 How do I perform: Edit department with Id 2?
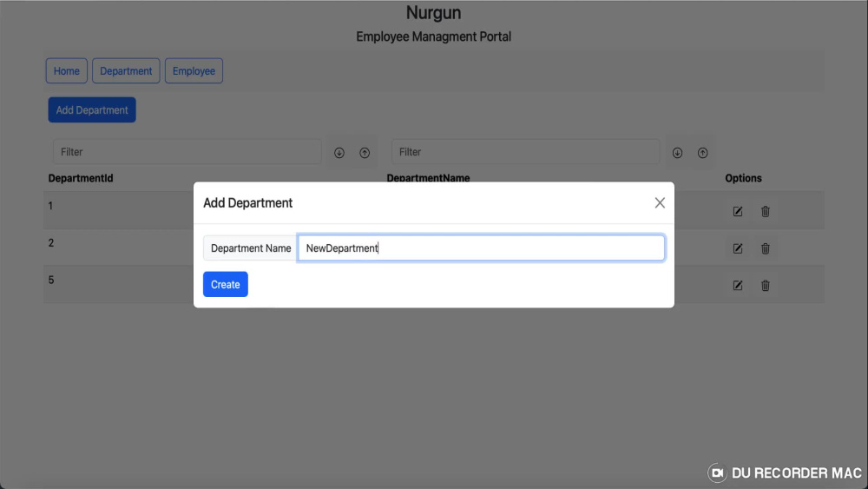pyautogui.click(x=737, y=248)
